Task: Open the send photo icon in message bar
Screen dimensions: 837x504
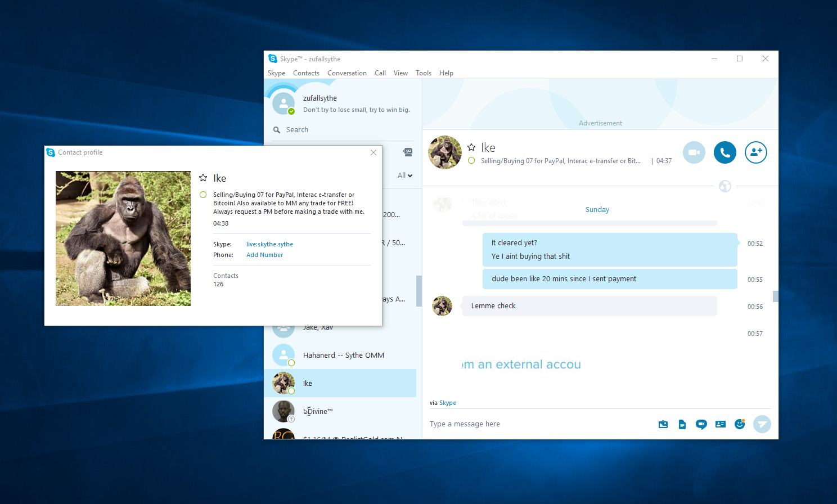Action: 663,424
